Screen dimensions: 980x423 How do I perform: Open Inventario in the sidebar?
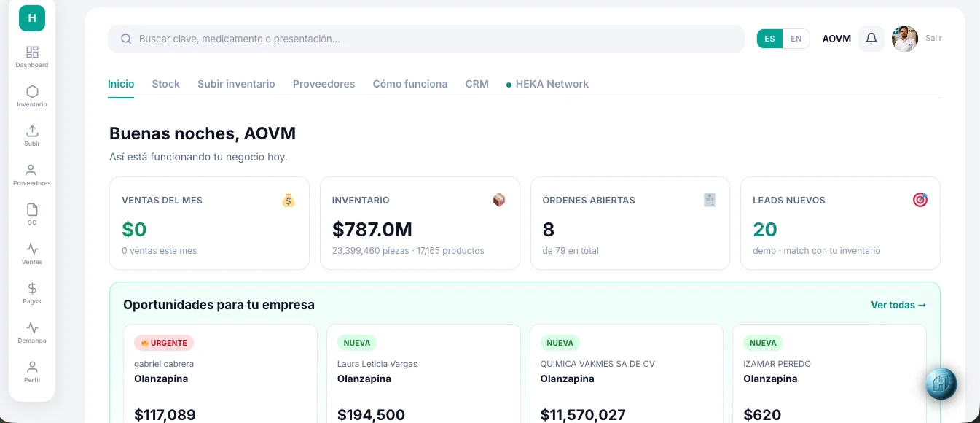point(32,96)
